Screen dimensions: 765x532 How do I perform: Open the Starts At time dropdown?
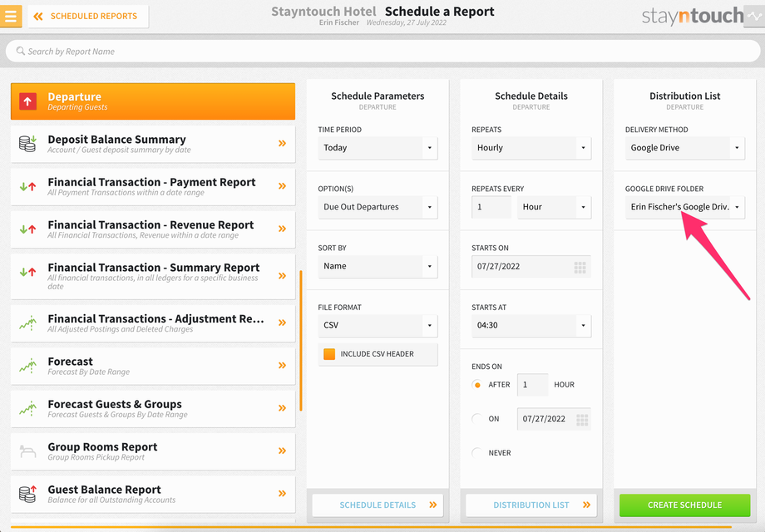coord(531,325)
